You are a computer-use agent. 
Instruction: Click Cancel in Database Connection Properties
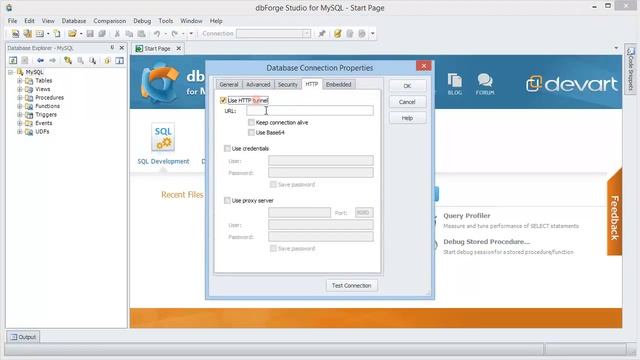tap(407, 102)
